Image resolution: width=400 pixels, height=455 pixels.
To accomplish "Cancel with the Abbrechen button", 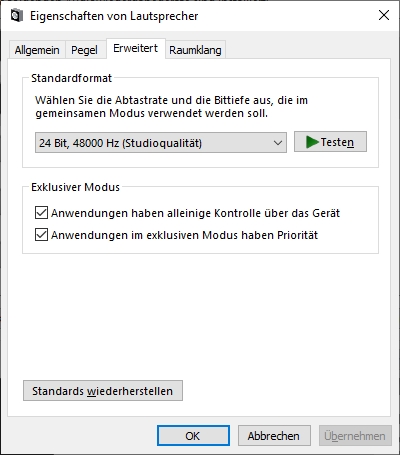I will click(274, 436).
